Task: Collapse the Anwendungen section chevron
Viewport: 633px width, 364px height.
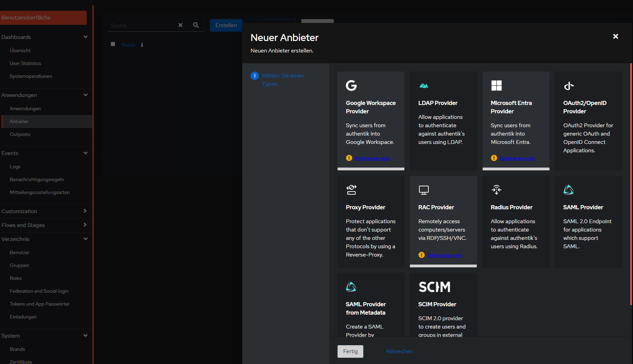Action: [86, 95]
